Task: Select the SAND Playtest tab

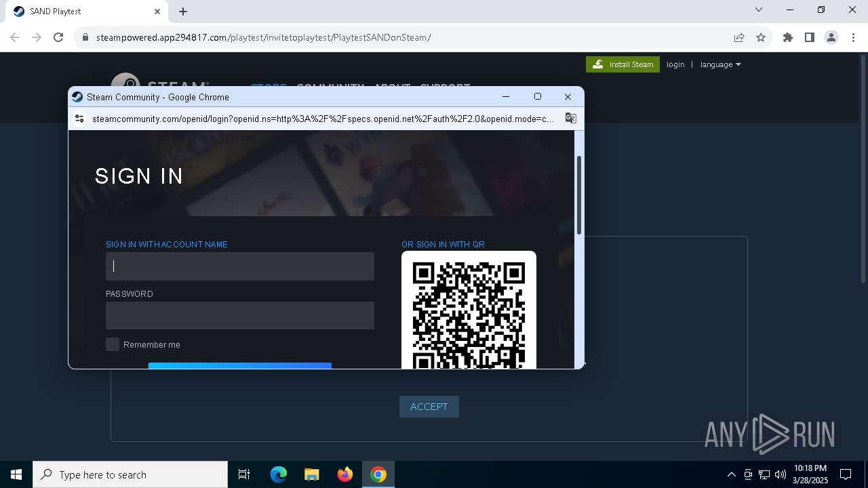Action: point(87,12)
